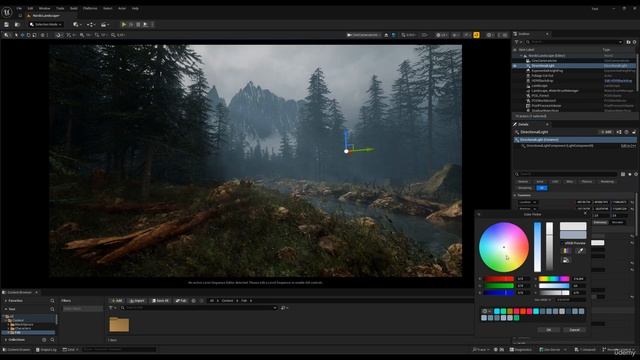Open Content Drawer from the status bar
The height and width of the screenshot is (360, 640).
(x=16, y=350)
